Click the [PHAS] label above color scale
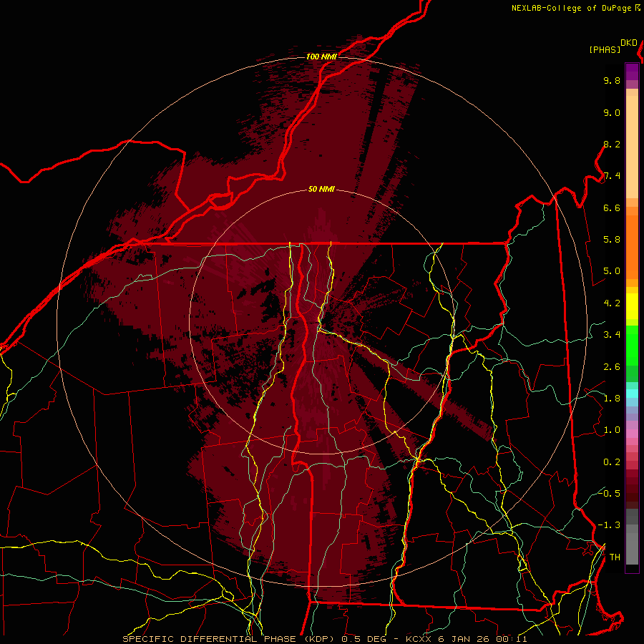The height and width of the screenshot is (644, 644). point(605,50)
